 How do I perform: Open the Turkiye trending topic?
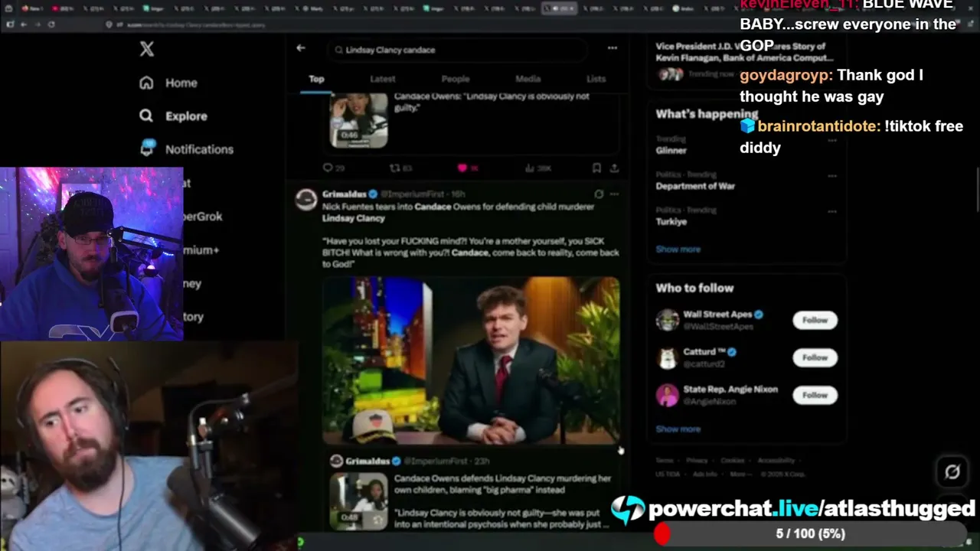pos(671,221)
